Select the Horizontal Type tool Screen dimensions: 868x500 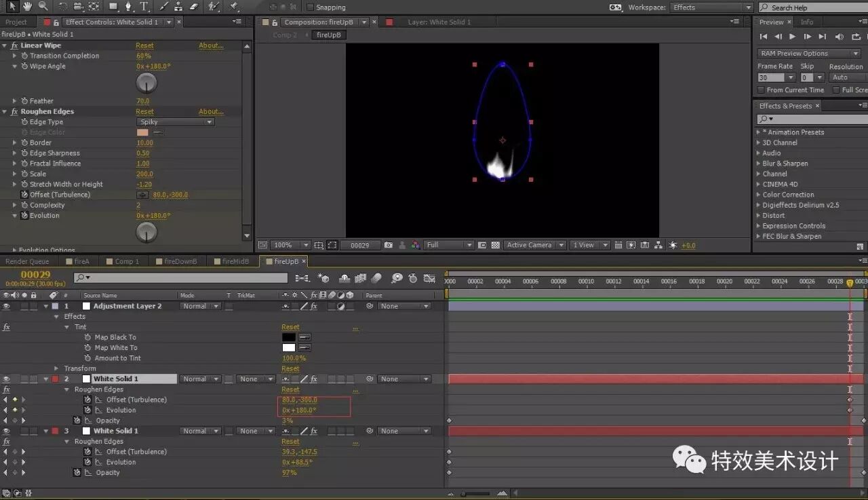143,7
